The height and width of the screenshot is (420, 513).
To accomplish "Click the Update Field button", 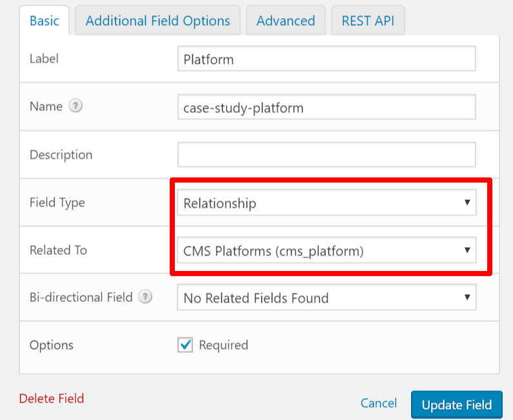I will pos(457,405).
